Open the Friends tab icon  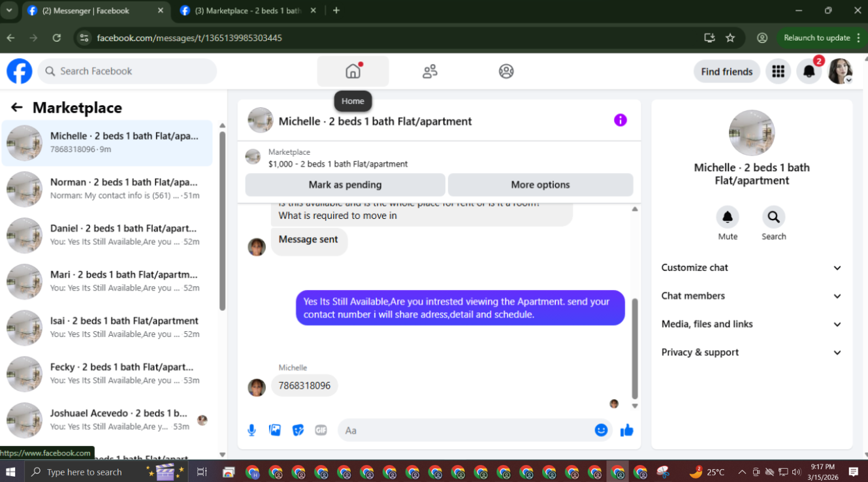[430, 71]
